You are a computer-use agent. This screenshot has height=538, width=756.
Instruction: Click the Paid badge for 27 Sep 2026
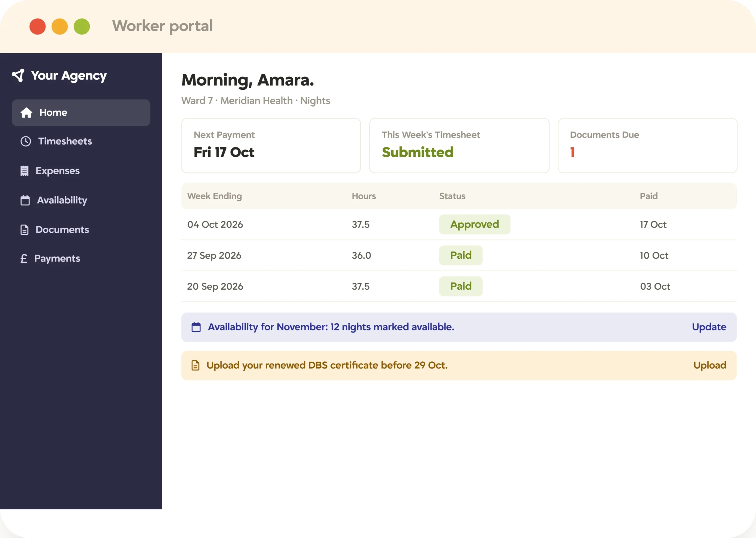(461, 255)
